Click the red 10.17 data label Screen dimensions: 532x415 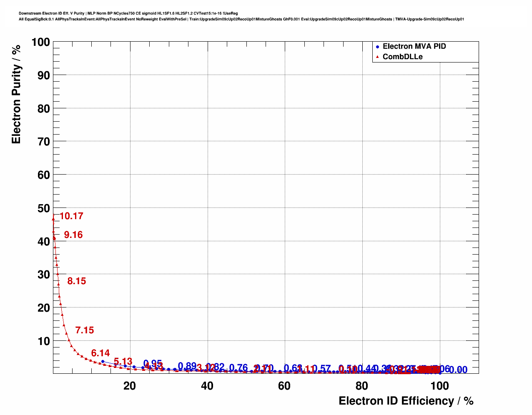71,216
